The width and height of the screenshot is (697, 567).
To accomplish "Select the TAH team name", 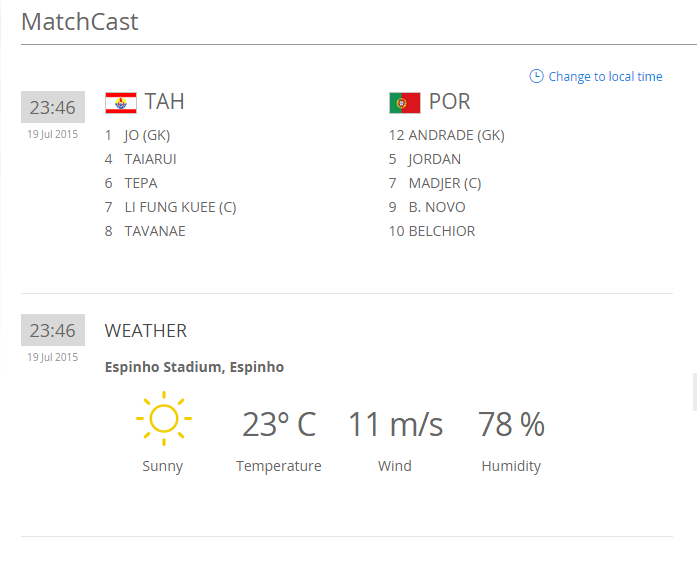I will tap(165, 102).
